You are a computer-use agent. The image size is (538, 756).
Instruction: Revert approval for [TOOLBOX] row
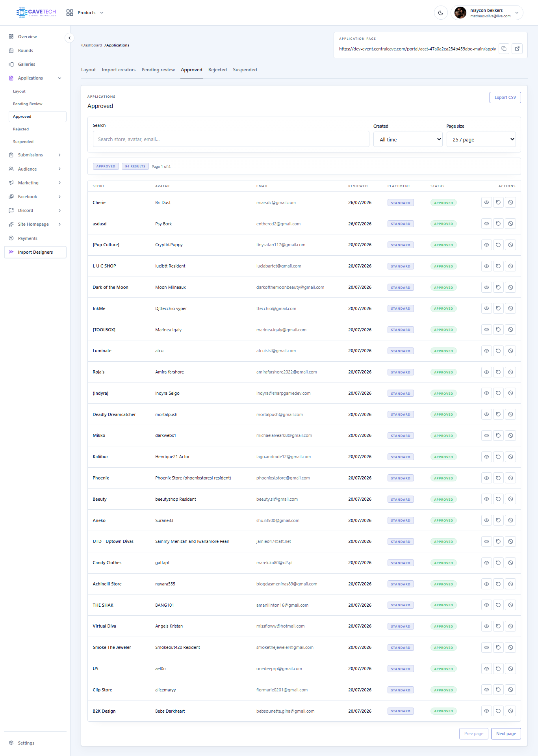tap(498, 330)
